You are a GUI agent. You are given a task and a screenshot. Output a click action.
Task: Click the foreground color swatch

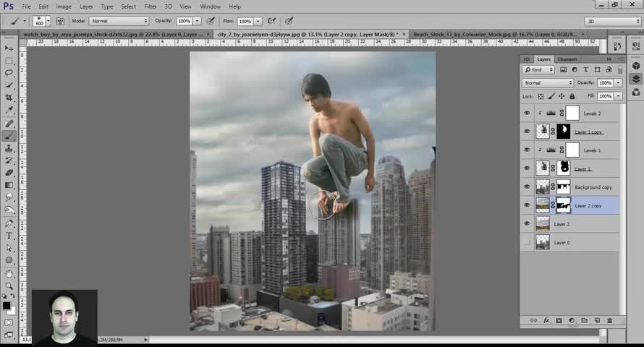point(7,306)
